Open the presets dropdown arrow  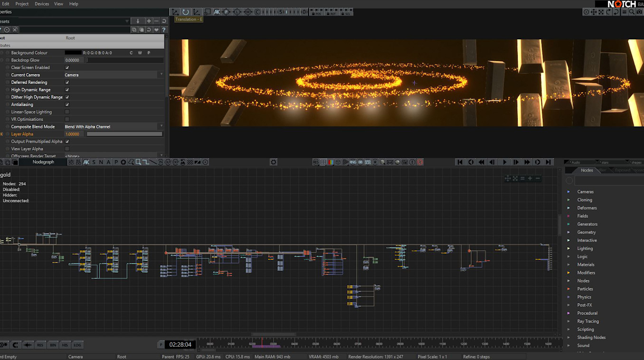coord(127,21)
